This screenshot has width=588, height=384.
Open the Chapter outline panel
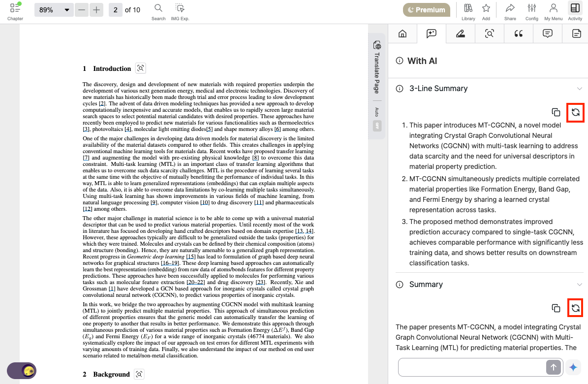pos(15,11)
